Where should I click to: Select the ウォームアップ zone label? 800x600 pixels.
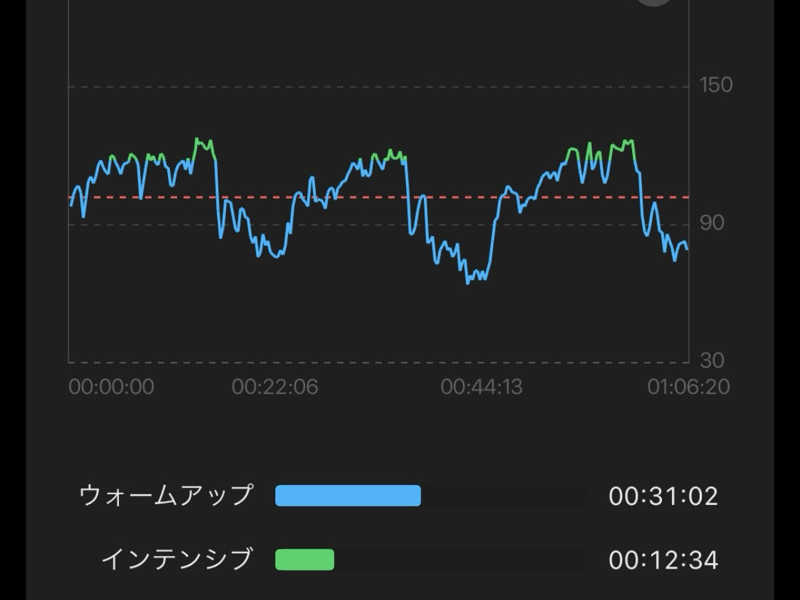click(166, 496)
